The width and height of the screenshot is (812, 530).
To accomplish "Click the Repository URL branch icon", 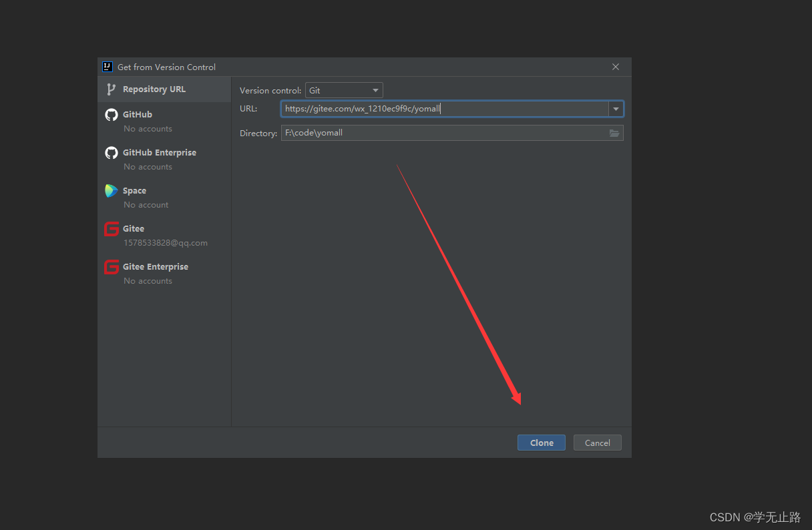I will point(111,89).
